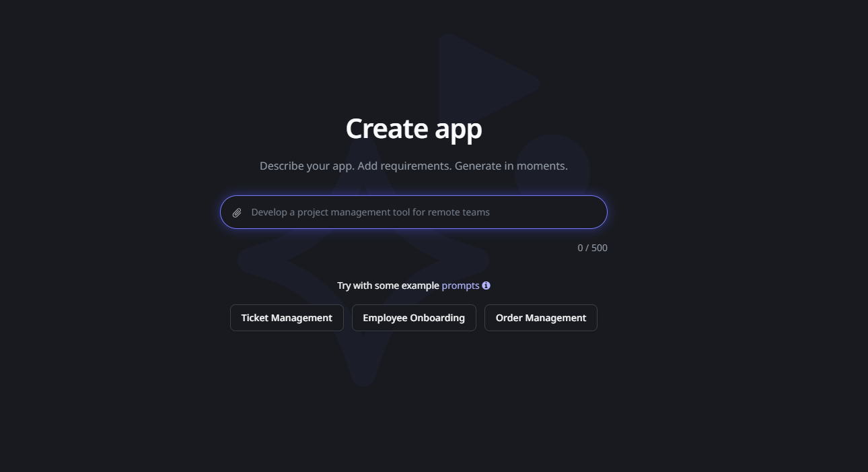868x472 pixels.
Task: Follow the 'prompts' hyperlink text
Action: 460,285
